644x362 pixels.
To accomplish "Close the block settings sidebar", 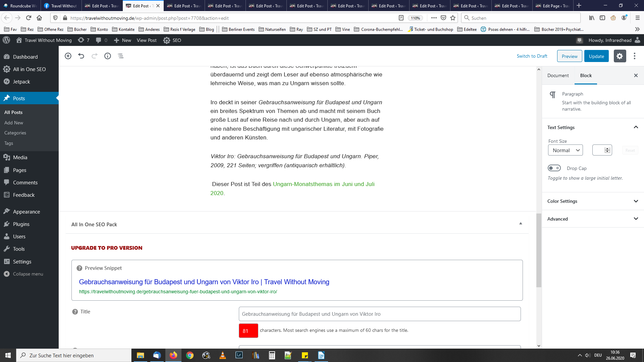I will tap(636, 75).
